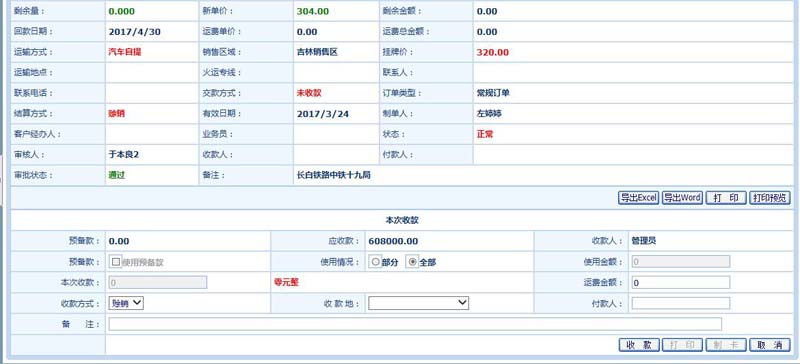The width and height of the screenshot is (800, 364).
Task: Click the red 零元整 amount text
Action: pos(286,282)
